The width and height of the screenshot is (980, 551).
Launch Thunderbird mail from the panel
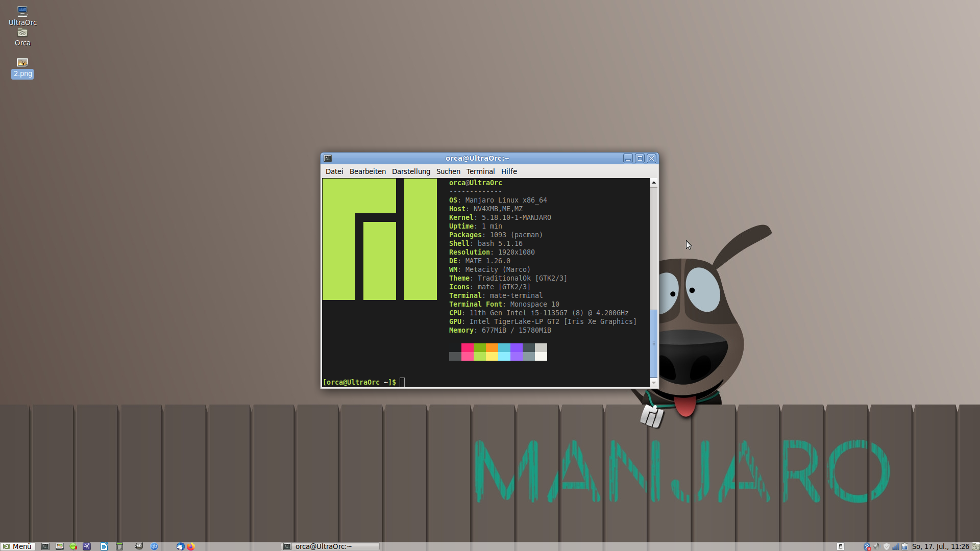coord(180,546)
